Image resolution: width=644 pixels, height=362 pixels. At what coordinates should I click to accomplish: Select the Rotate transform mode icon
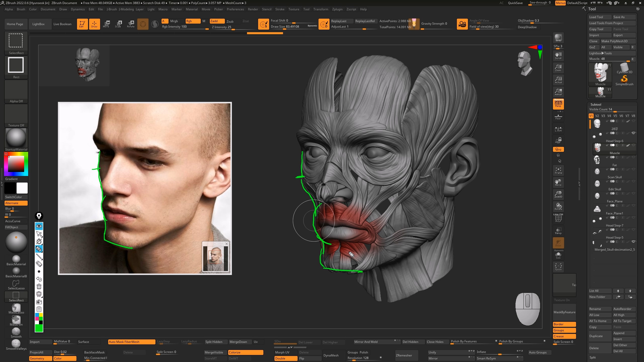tap(131, 24)
